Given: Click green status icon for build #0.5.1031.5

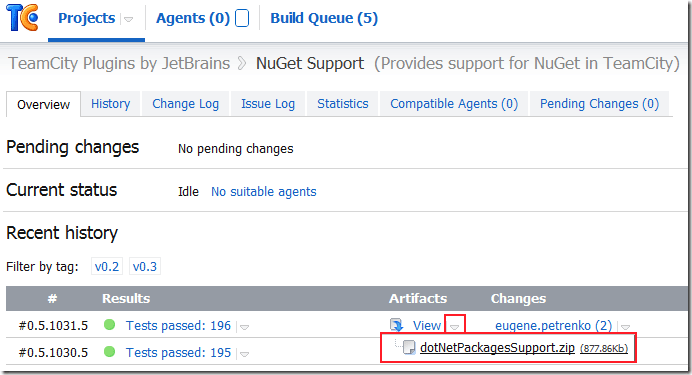Looking at the screenshot, I should 109,325.
